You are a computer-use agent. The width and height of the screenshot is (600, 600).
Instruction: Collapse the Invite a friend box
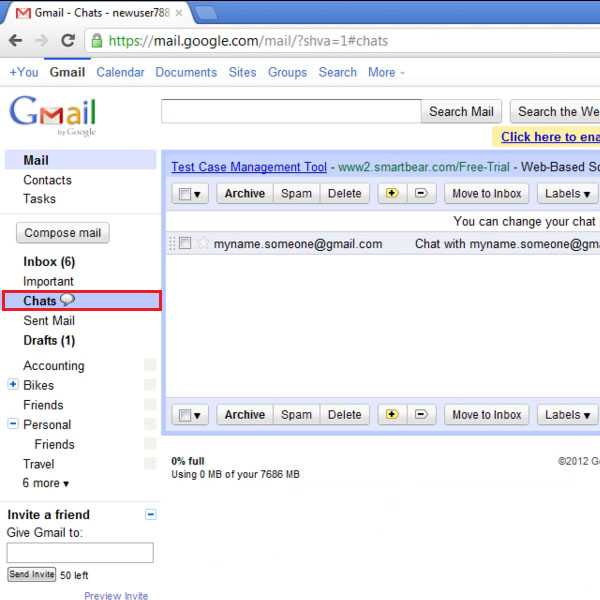tap(151, 514)
